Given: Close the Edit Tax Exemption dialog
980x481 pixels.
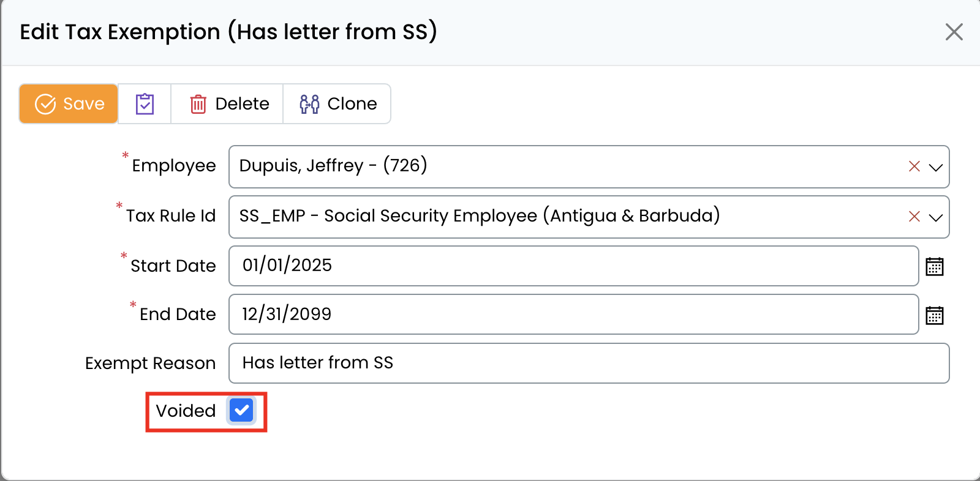Looking at the screenshot, I should (x=954, y=32).
